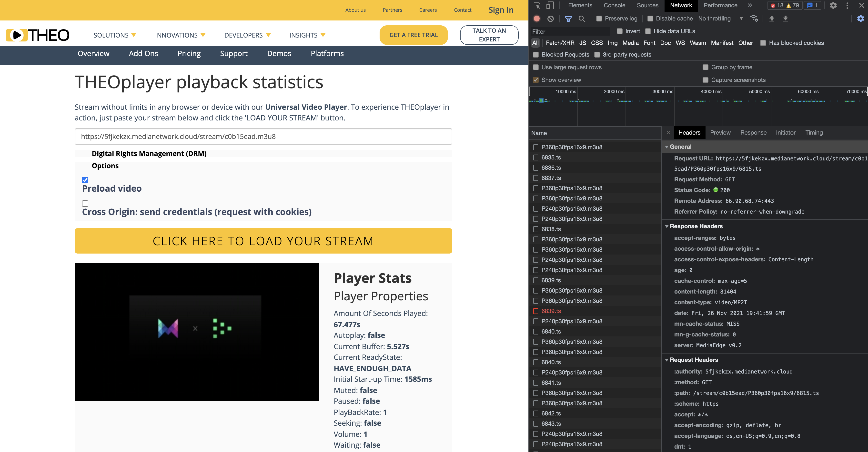Viewport: 868px width, 452px height.
Task: Toggle the device toolbar icon
Action: pyautogui.click(x=550, y=5)
